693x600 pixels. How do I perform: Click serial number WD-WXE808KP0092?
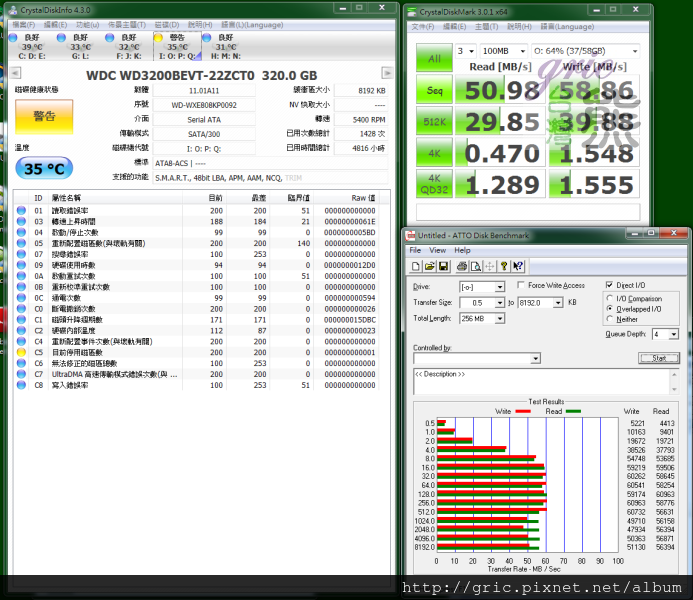click(x=204, y=105)
